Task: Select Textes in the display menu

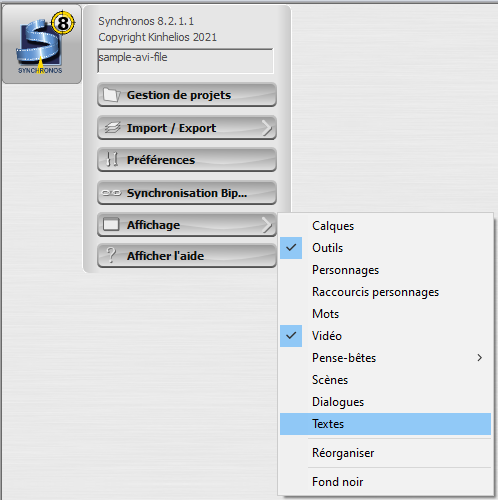Action: 385,424
